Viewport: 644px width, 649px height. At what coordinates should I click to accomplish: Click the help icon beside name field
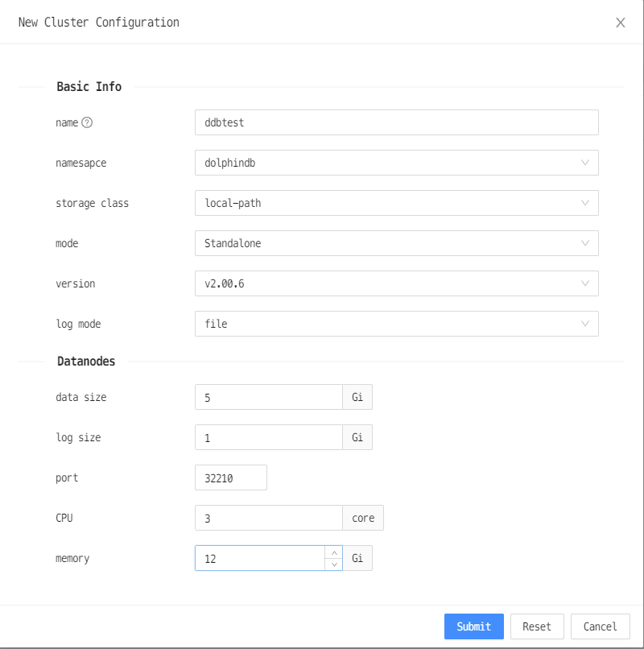pyautogui.click(x=85, y=122)
